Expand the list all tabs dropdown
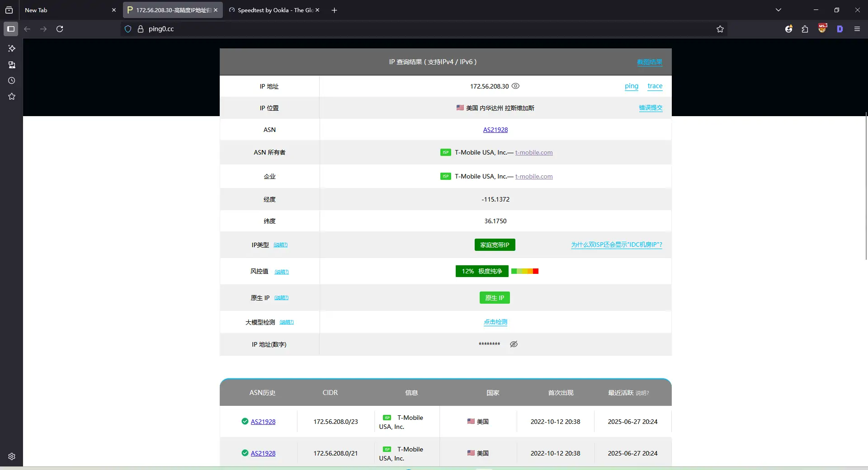Image resolution: width=868 pixels, height=470 pixels. [778, 10]
